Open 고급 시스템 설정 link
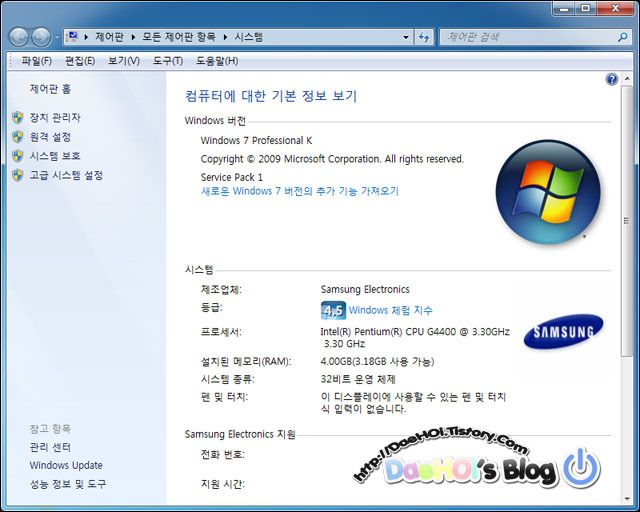 [x=66, y=175]
